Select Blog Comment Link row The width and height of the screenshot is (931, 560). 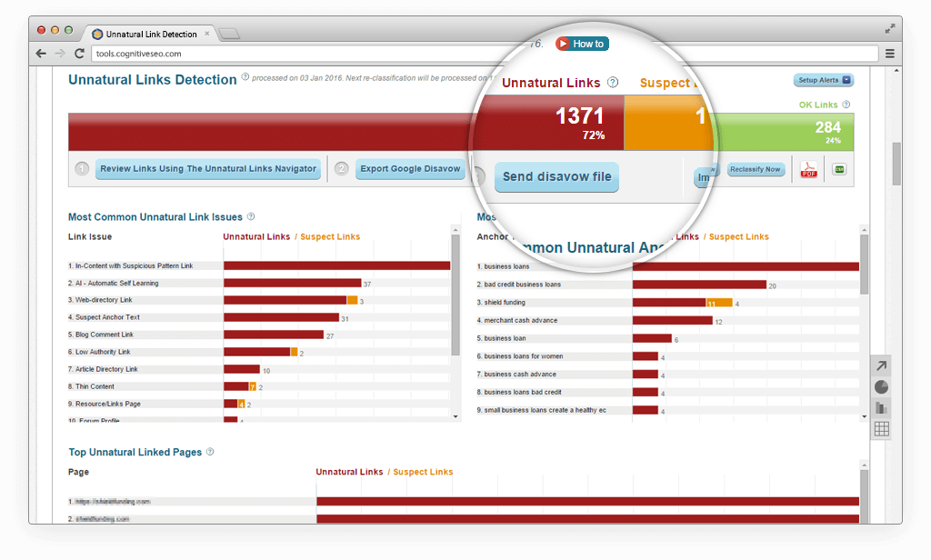tap(259, 335)
